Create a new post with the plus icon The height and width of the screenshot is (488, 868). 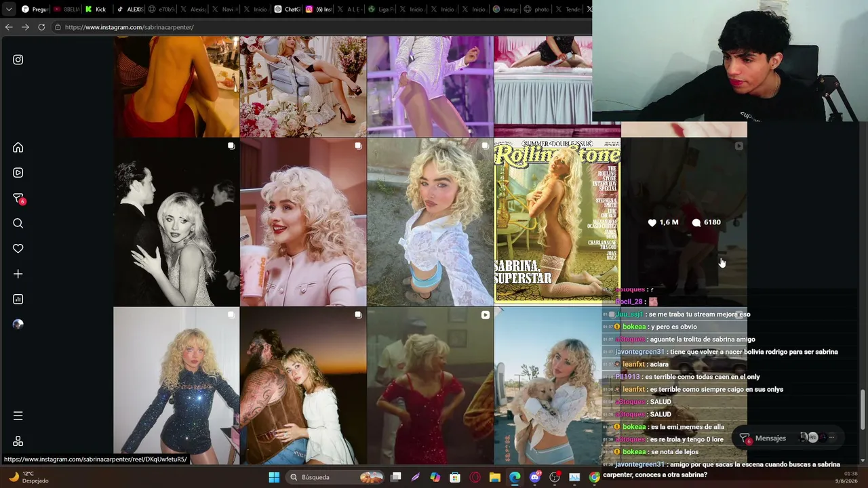(18, 274)
